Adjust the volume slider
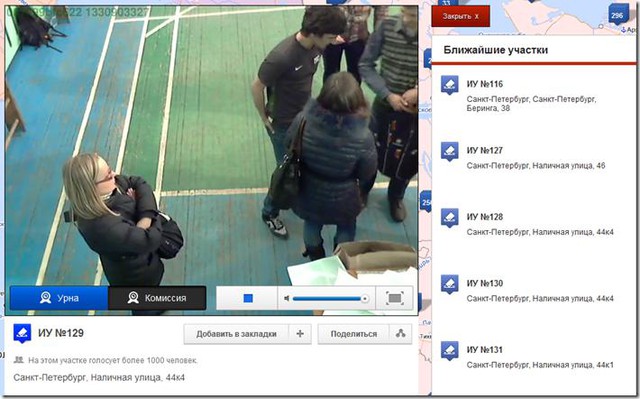Viewport: 640px width, 399px height. point(330,299)
